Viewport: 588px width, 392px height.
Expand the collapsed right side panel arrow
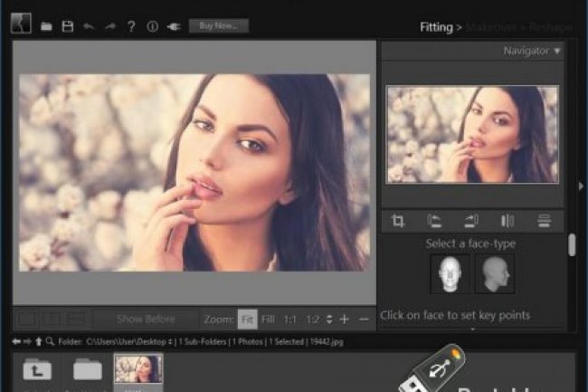tap(580, 186)
